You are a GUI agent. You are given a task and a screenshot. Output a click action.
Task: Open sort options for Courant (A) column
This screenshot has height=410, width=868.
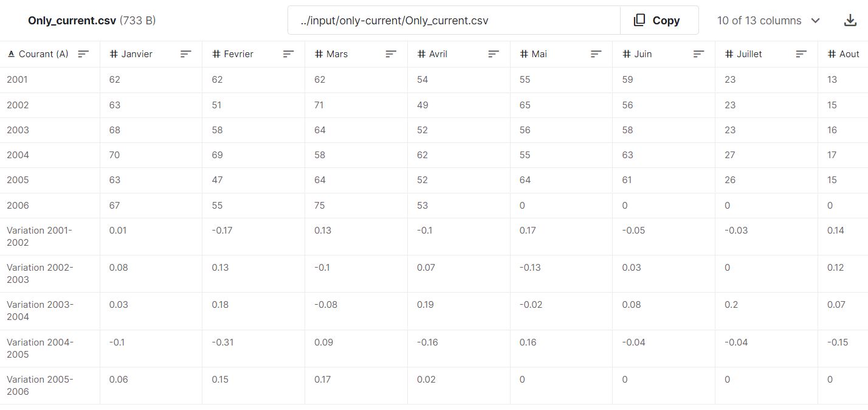tap(83, 54)
